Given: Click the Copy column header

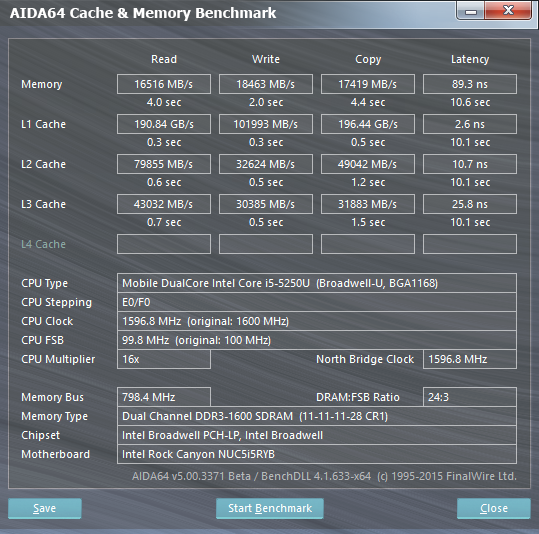Looking at the screenshot, I should tap(368, 60).
